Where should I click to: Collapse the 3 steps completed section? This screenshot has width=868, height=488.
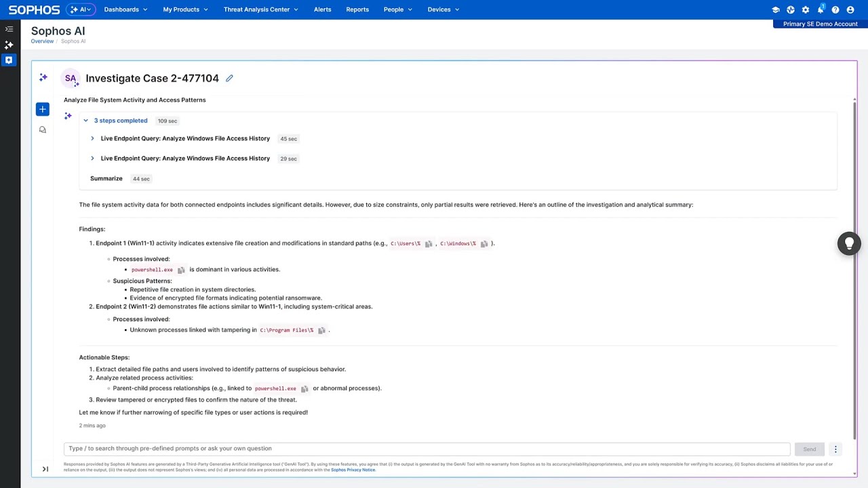pyautogui.click(x=85, y=121)
